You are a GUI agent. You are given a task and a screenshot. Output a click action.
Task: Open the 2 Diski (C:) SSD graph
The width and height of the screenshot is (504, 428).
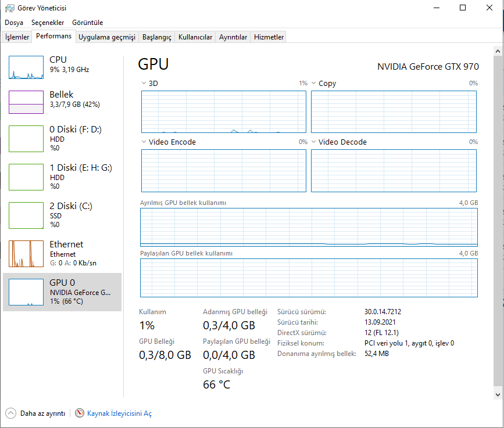[26, 216]
